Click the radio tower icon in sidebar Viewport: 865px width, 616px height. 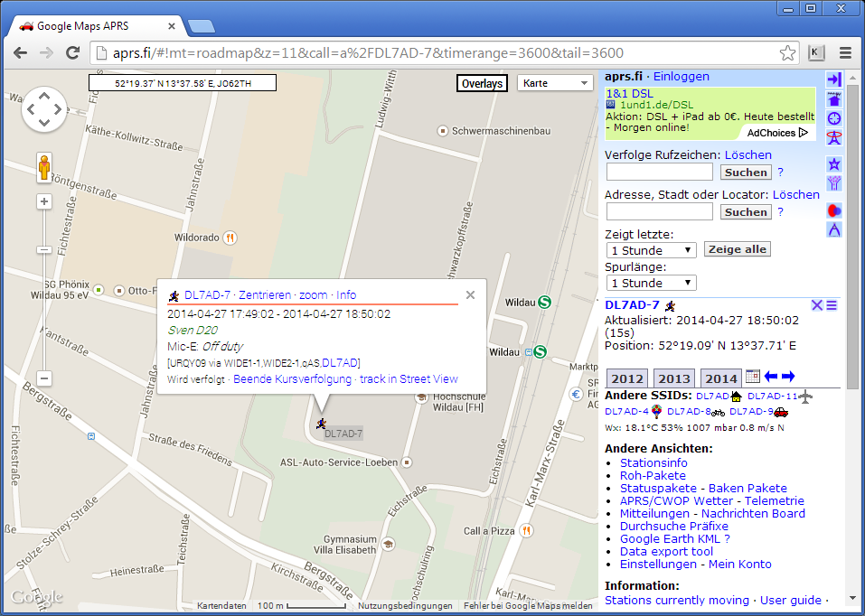(x=834, y=138)
